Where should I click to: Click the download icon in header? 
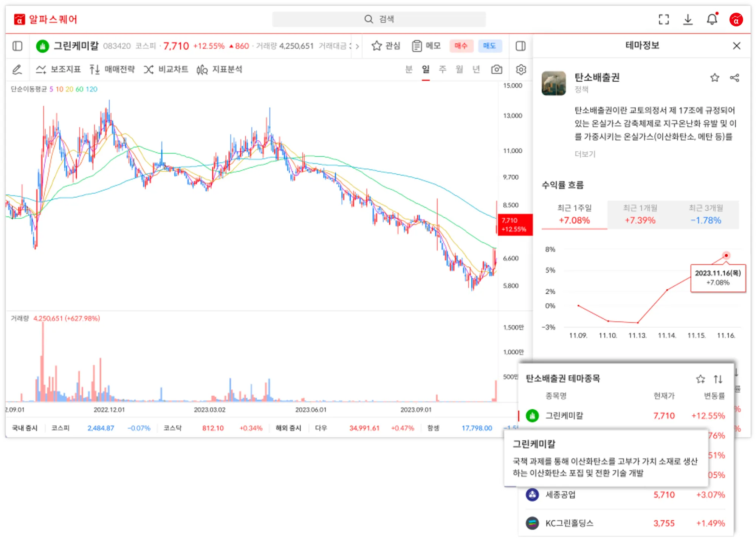point(688,19)
